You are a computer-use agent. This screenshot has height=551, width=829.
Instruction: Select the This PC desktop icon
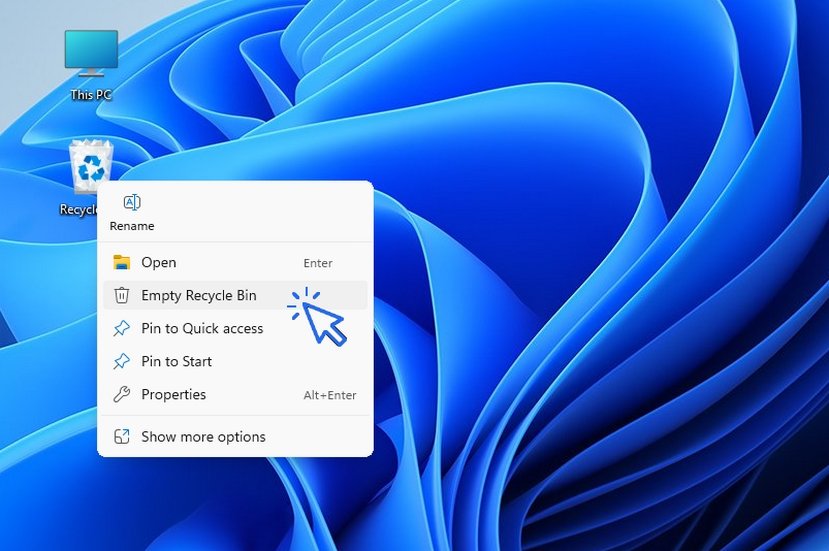pyautogui.click(x=91, y=63)
